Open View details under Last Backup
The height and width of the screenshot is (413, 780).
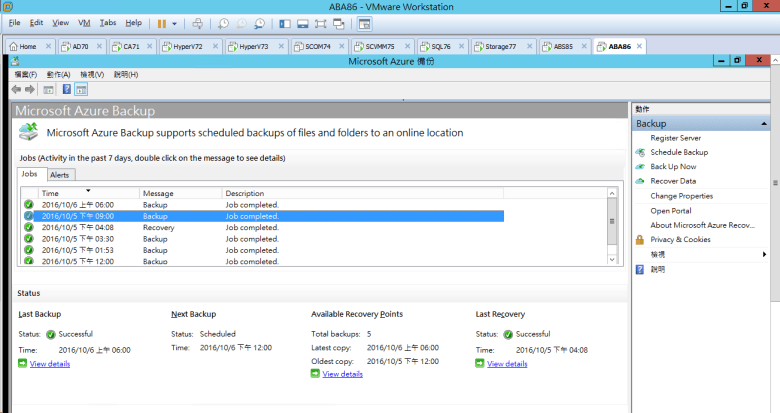click(49, 364)
